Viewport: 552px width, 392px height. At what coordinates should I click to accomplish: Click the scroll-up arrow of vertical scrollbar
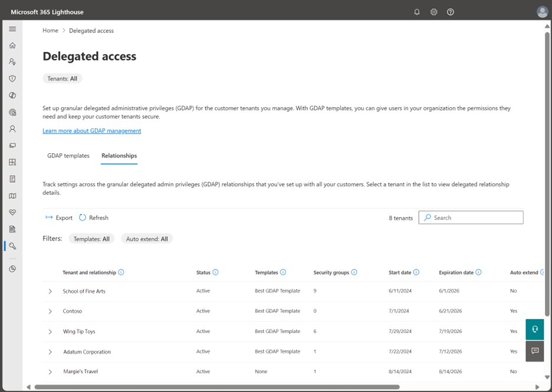coord(547,26)
